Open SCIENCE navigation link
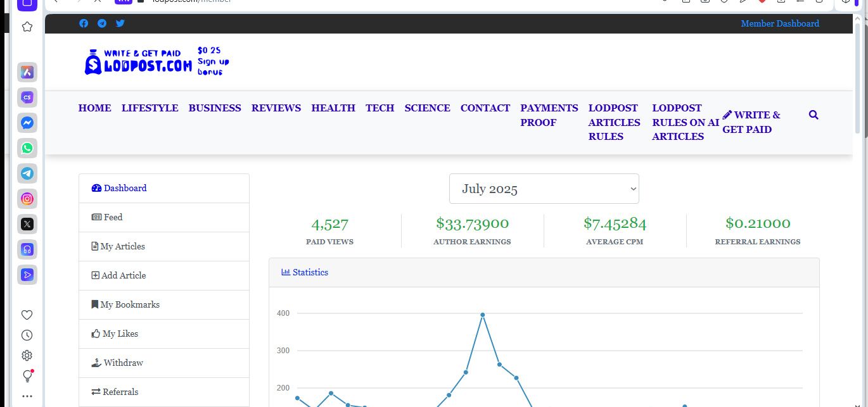Image resolution: width=868 pixels, height=407 pixels. point(428,108)
